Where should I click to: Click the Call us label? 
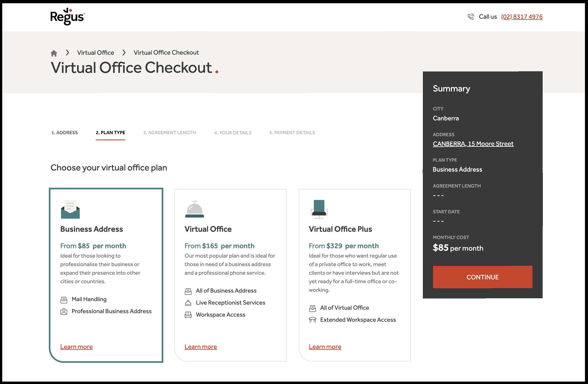(x=488, y=16)
